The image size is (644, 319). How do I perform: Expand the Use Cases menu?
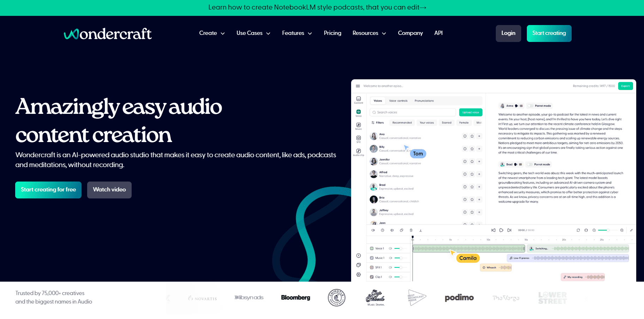coord(253,33)
